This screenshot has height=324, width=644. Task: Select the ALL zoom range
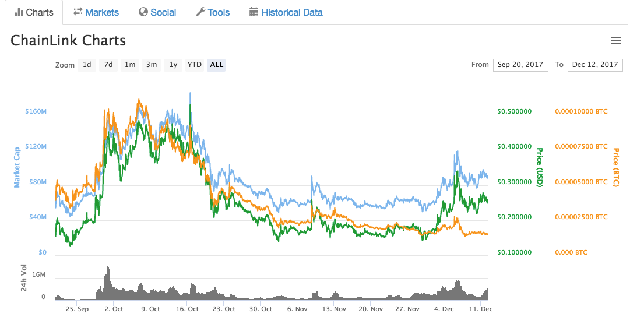[216, 65]
